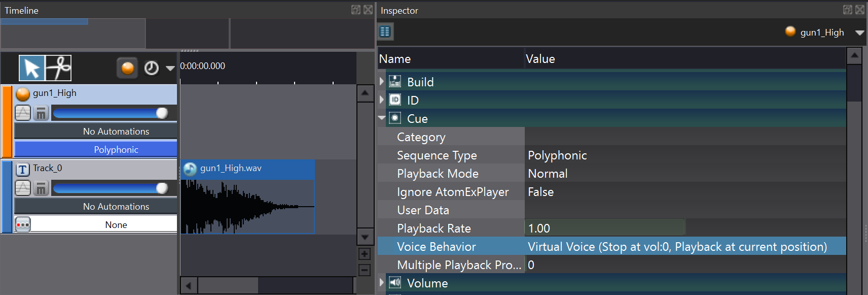Collapse the Cue section
The width and height of the screenshot is (868, 295).
pos(382,118)
